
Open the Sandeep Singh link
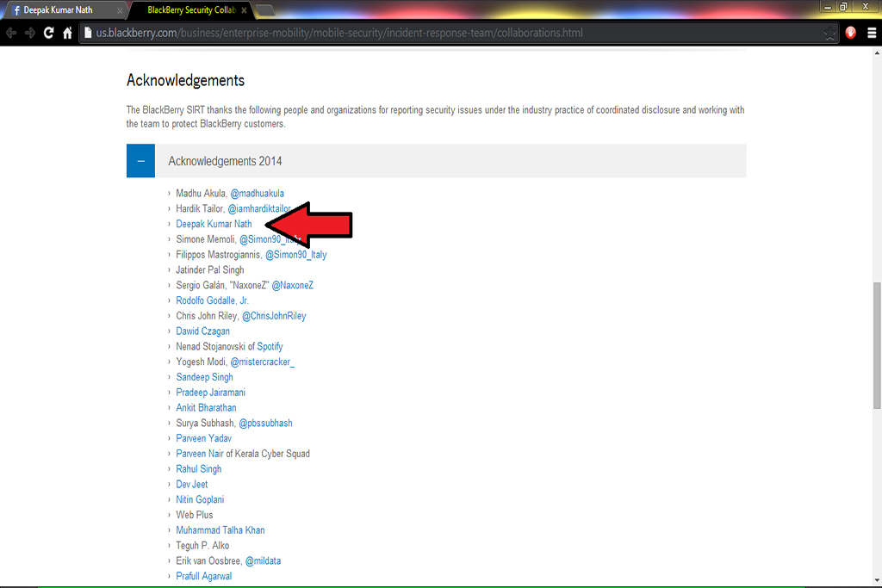pyautogui.click(x=204, y=377)
